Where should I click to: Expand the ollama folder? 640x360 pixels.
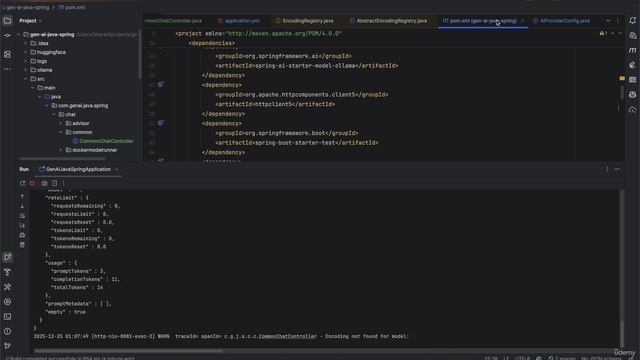[x=26, y=70]
